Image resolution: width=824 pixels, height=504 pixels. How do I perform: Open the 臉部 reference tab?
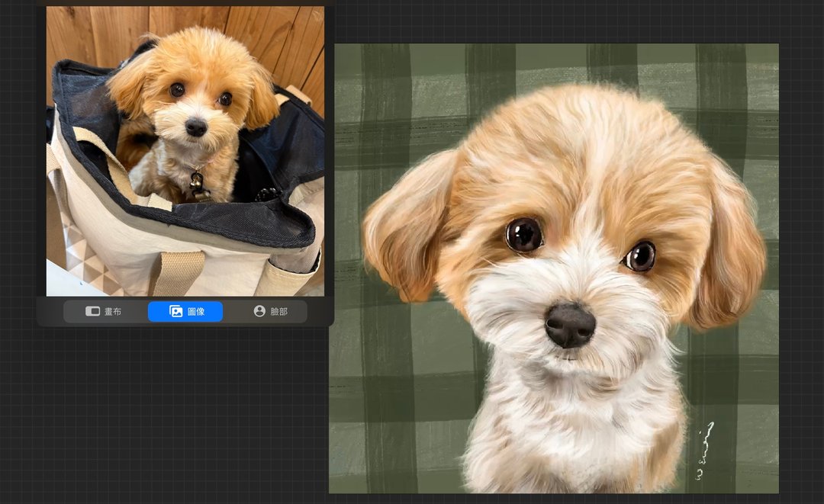pyautogui.click(x=271, y=311)
